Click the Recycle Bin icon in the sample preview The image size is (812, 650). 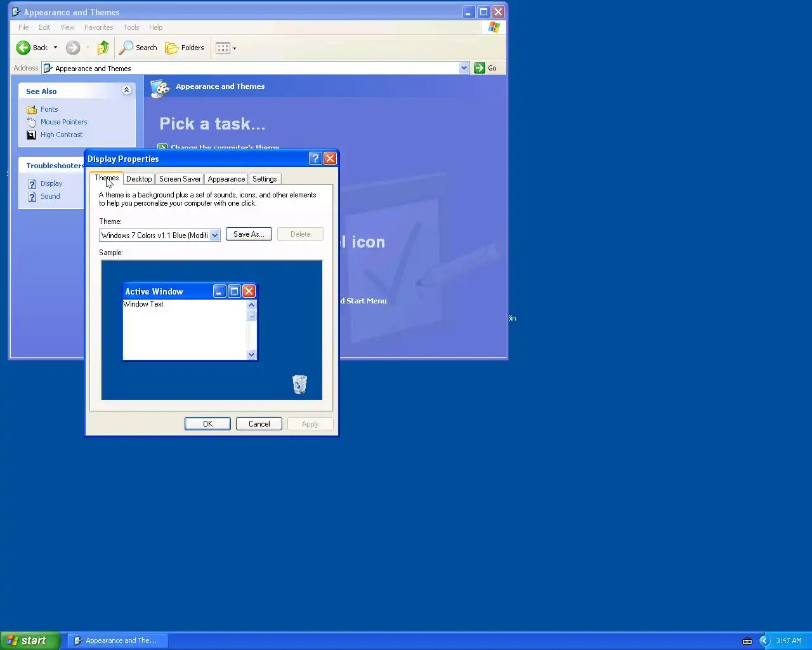click(299, 384)
